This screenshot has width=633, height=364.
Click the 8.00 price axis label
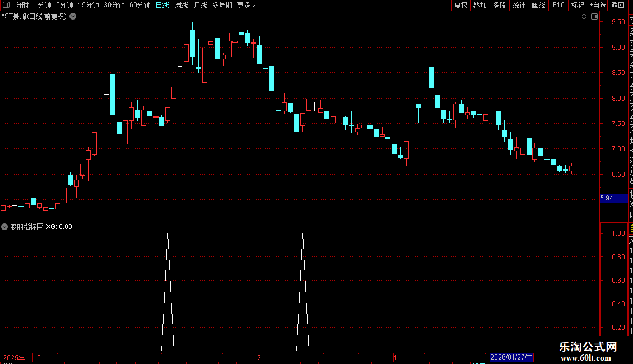618,98
